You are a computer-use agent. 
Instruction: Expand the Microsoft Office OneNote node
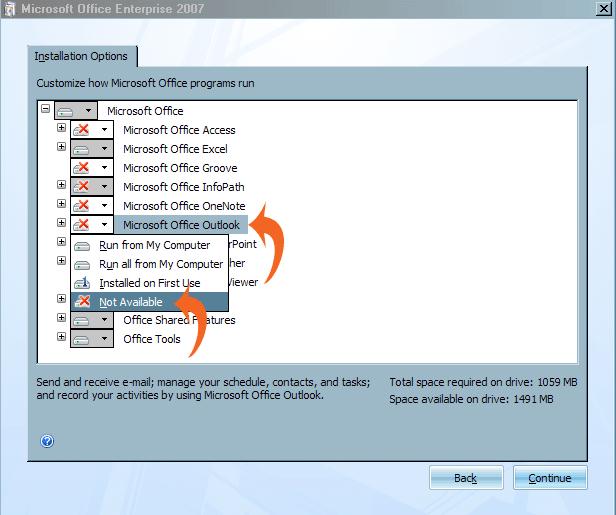coord(61,203)
